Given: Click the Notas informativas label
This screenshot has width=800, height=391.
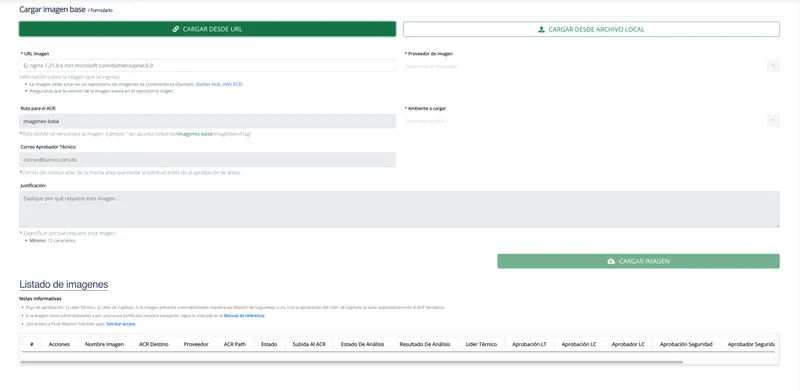Looking at the screenshot, I should 40,299.
